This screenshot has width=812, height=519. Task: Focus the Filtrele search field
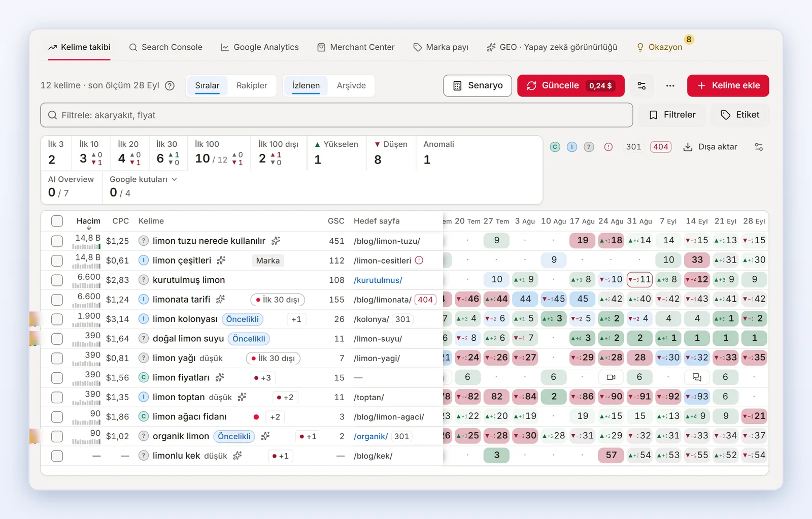pyautogui.click(x=336, y=115)
